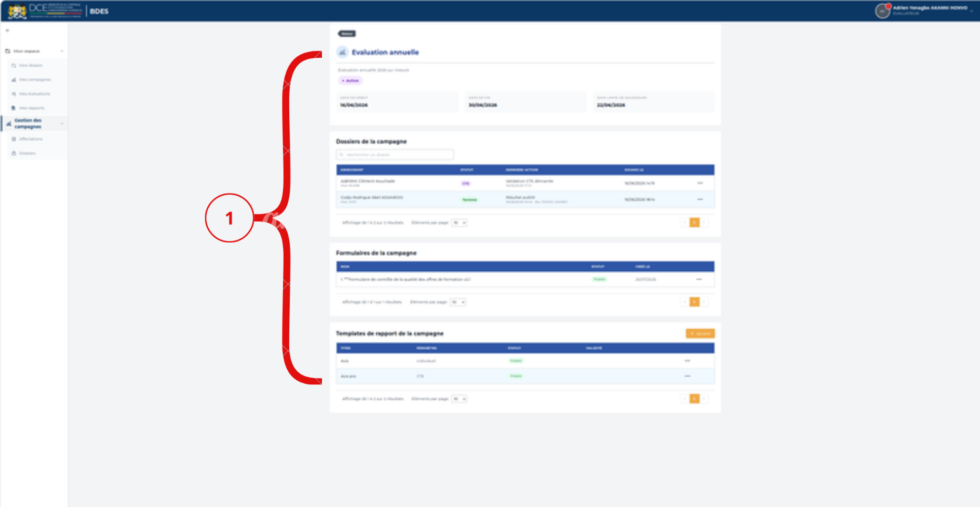The width and height of the screenshot is (980, 507).
Task: Open actions menu for the form row
Action: pos(699,279)
